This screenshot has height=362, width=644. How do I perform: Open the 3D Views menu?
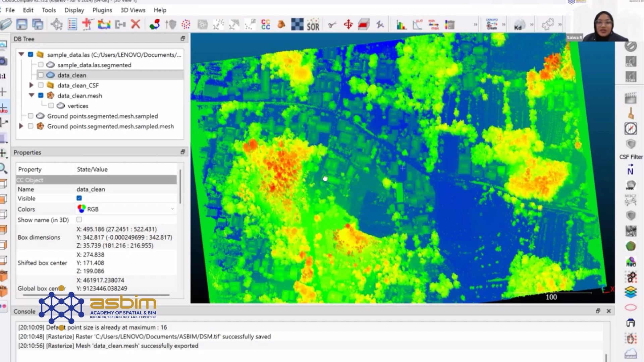(132, 10)
